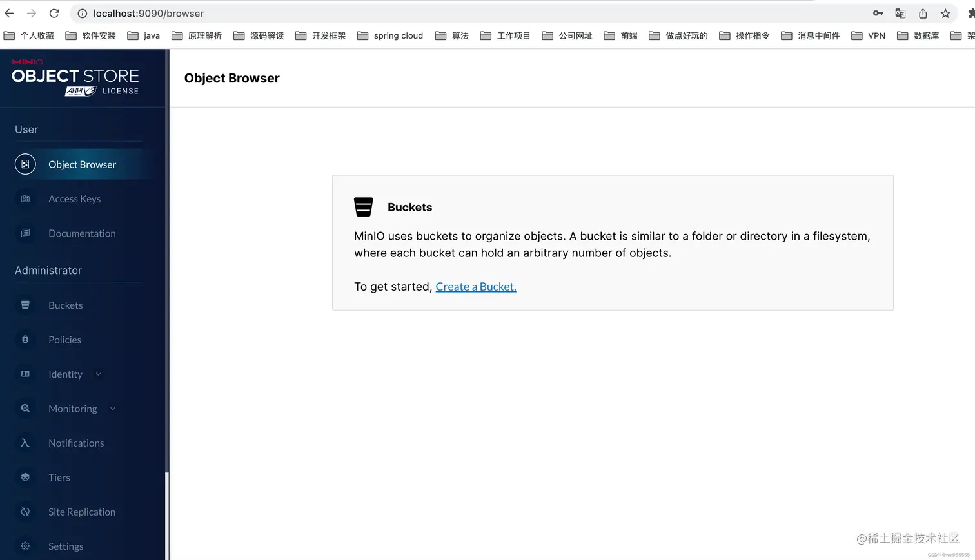Click the share page icon
This screenshot has height=560, width=975.
click(x=923, y=14)
